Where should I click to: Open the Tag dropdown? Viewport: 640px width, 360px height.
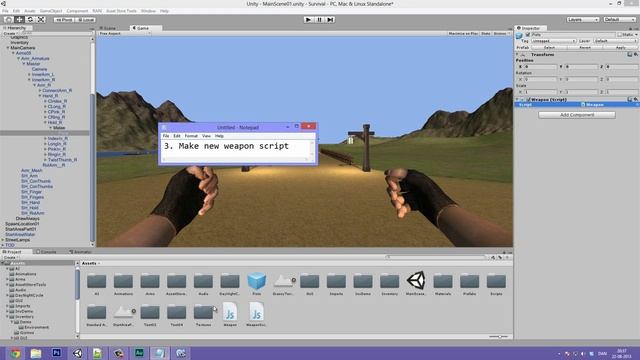point(553,41)
